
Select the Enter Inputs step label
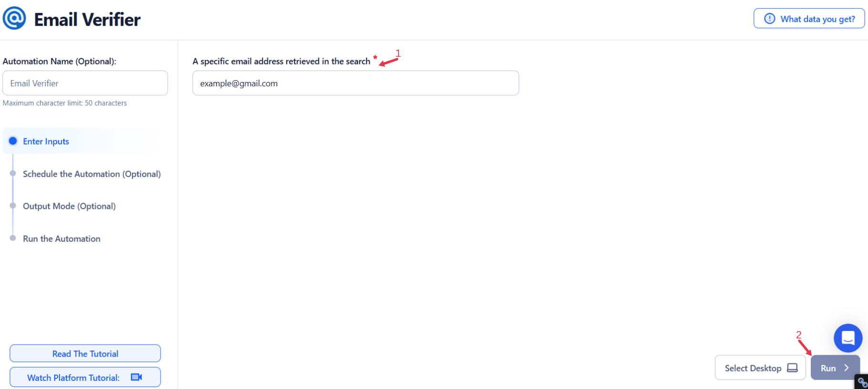point(46,141)
